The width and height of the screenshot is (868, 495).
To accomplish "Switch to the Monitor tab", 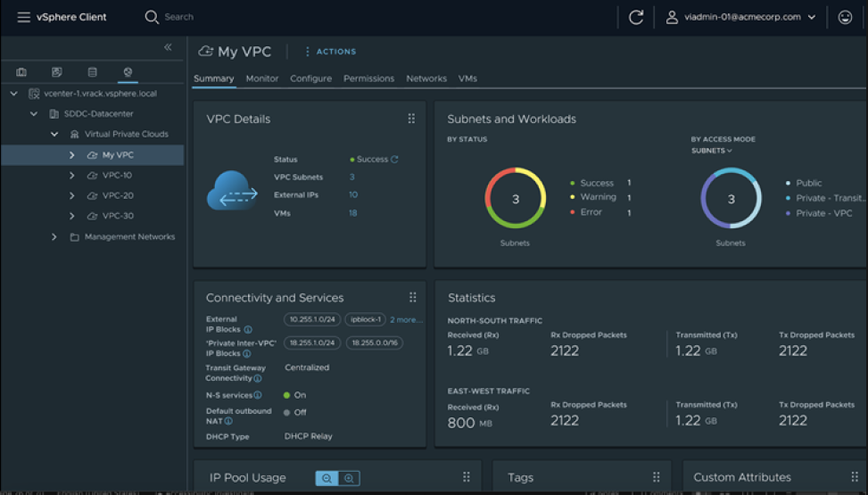I will 262,78.
